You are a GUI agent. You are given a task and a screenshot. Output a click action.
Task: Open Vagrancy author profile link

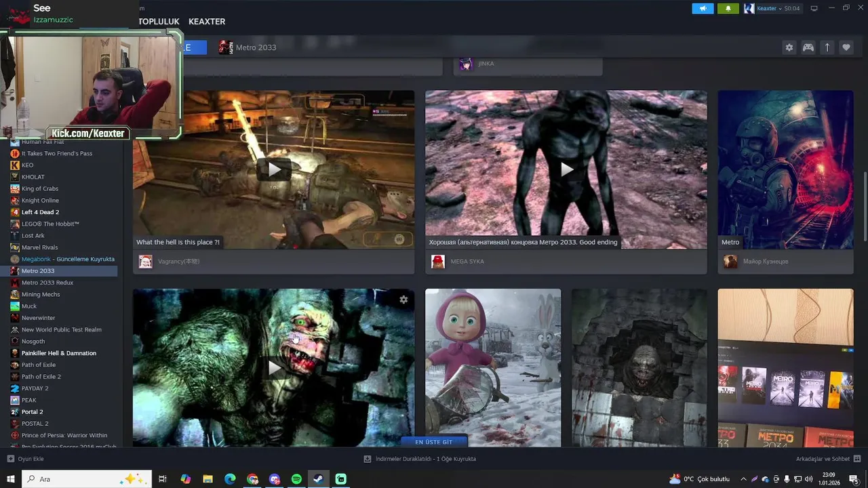(178, 262)
